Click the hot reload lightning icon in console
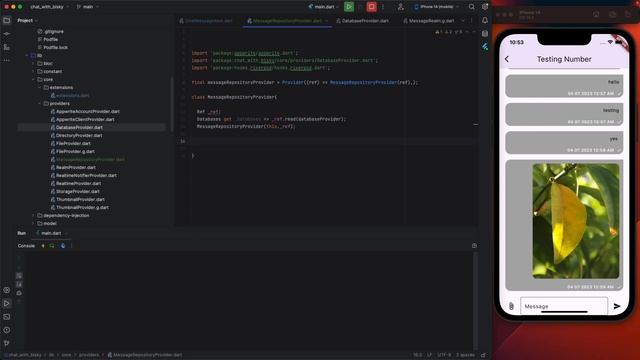Screen dimensions: 640x360 [x=43, y=246]
